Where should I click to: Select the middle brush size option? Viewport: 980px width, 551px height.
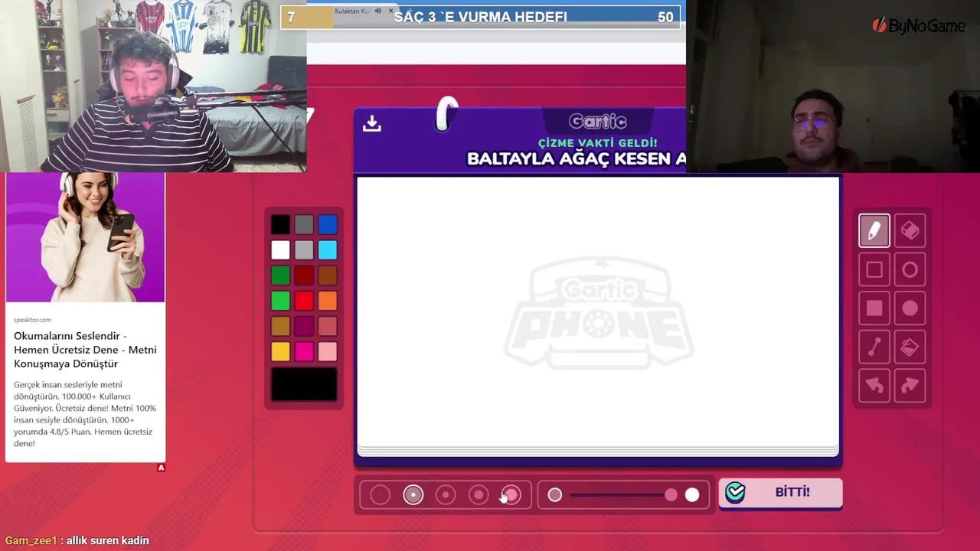446,495
